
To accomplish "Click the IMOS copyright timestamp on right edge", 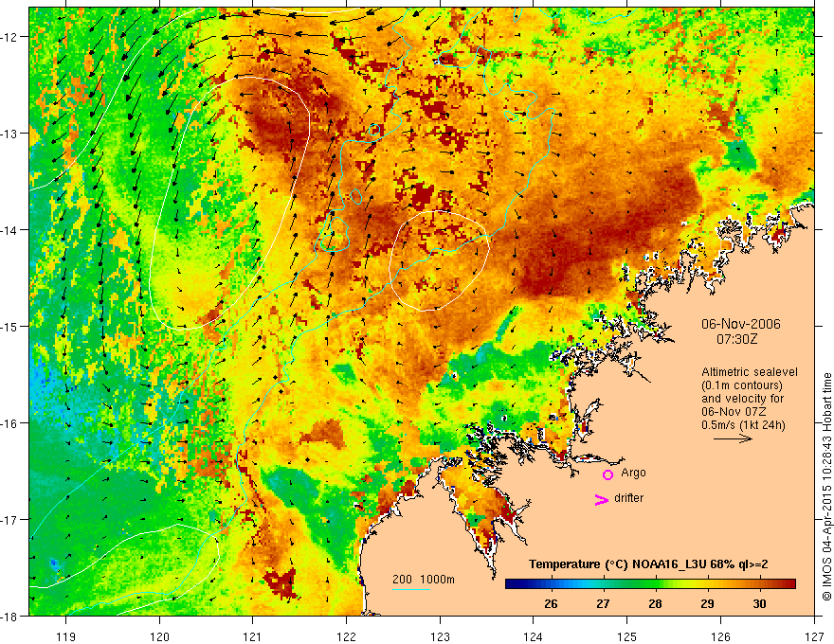I will click(826, 488).
